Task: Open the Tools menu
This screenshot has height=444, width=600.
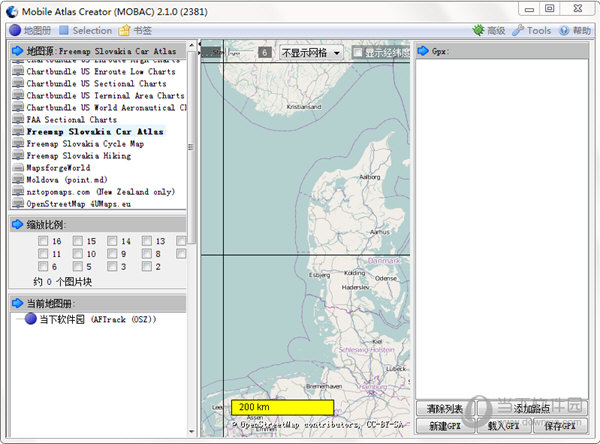Action: click(x=532, y=30)
